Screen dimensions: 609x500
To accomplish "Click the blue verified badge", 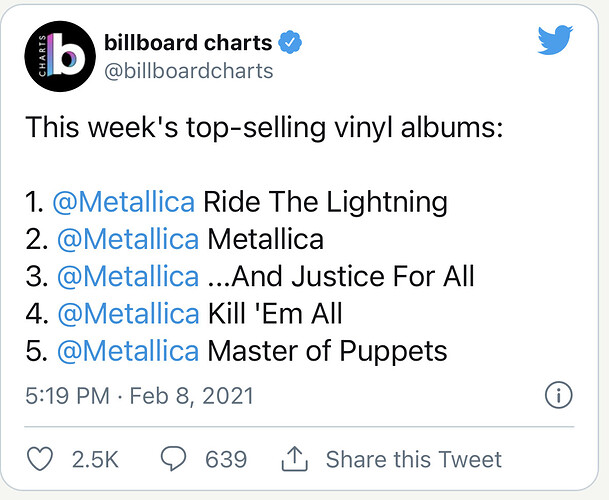I will tap(290, 42).
